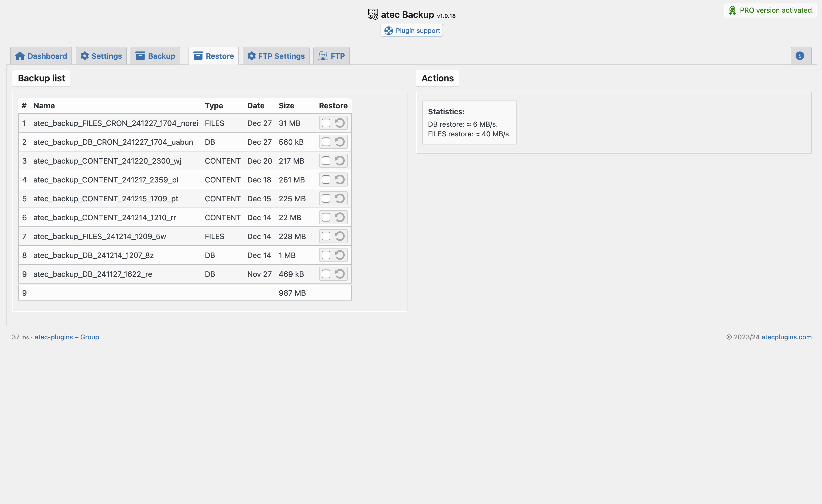Check the box for atec_backup_DB_241127_1622_re
822x504 pixels.
(326, 274)
